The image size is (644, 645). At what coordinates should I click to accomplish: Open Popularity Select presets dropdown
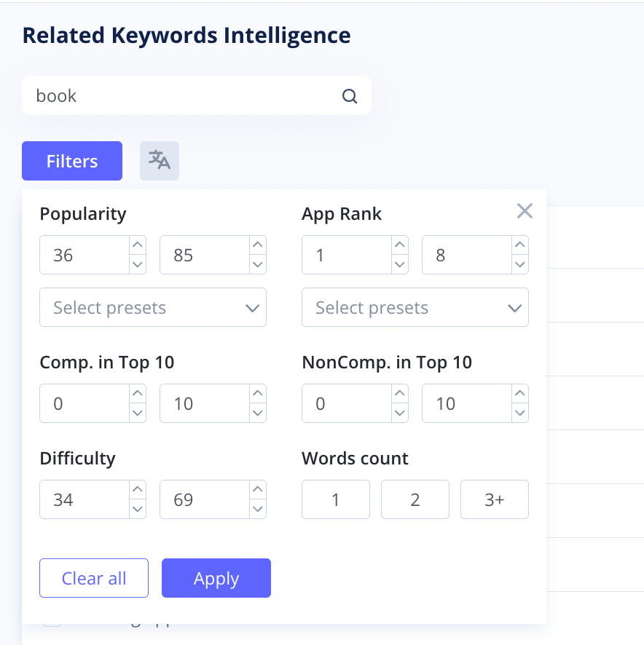click(153, 307)
